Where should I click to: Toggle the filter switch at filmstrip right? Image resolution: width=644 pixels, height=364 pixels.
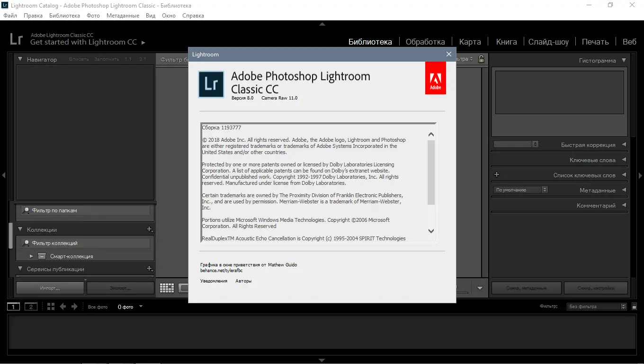(x=635, y=307)
